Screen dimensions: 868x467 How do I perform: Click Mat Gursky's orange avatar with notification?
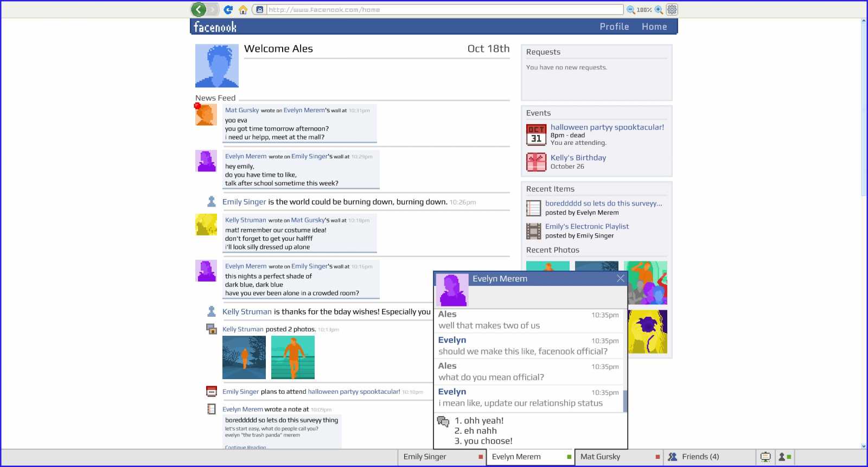click(206, 114)
